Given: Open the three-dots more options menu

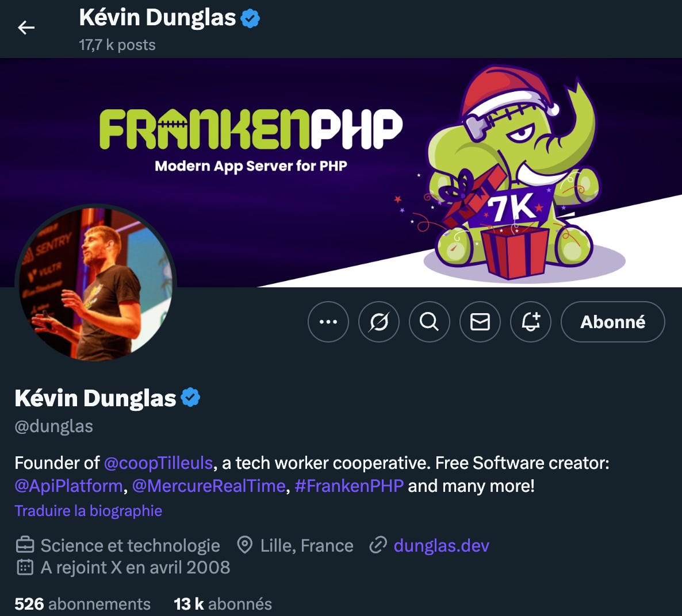Looking at the screenshot, I should [328, 322].
